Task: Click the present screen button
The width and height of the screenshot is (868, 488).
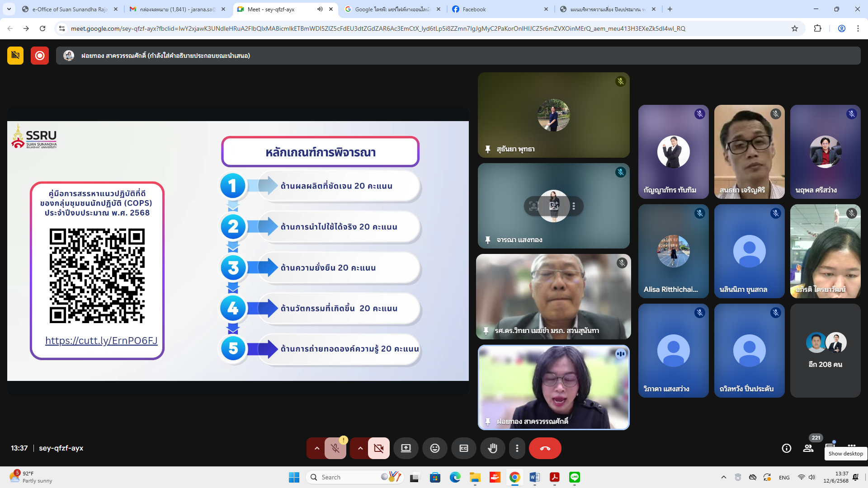Action: (x=406, y=448)
